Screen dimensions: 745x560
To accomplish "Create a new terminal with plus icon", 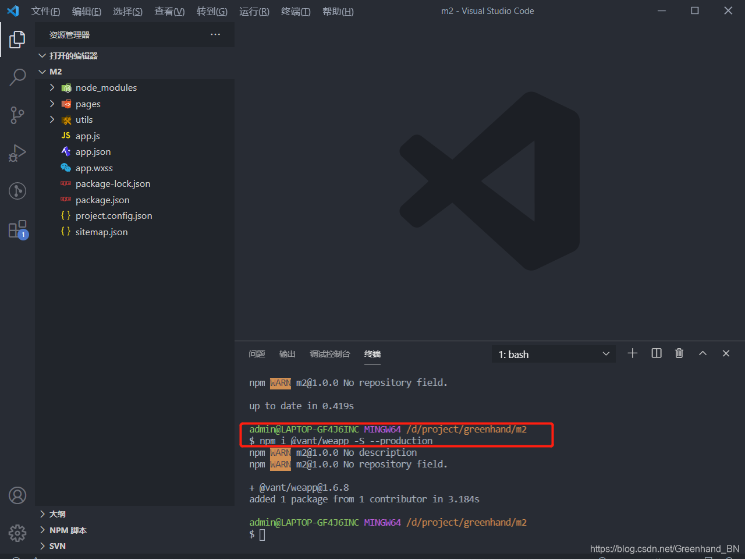I will 633,353.
